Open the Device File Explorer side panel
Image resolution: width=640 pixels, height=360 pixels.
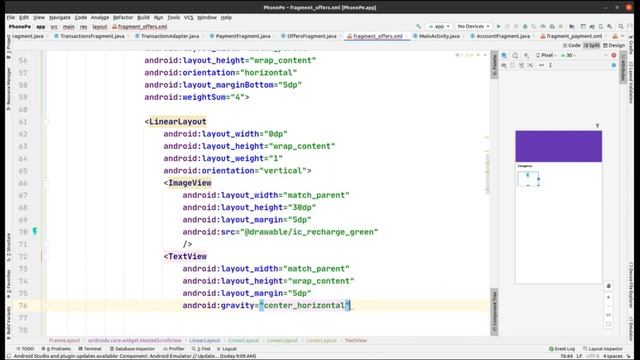click(631, 284)
